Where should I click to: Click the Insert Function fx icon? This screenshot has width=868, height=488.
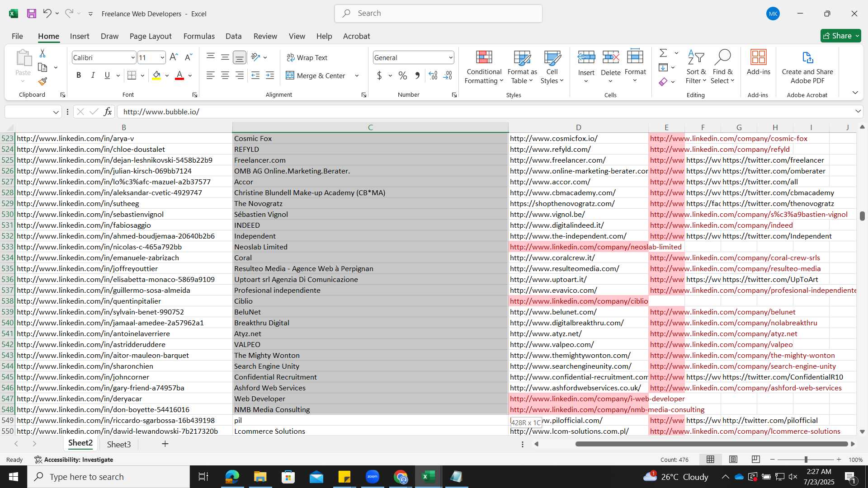[108, 112]
